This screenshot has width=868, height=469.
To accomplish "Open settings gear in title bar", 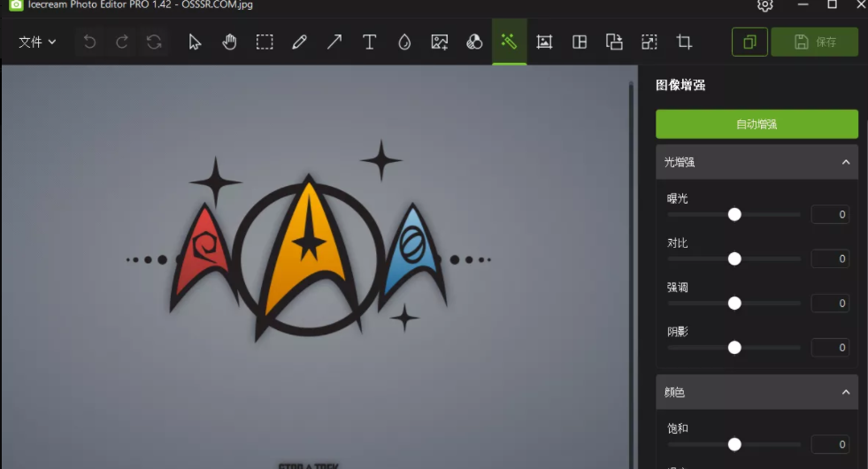I will click(765, 5).
